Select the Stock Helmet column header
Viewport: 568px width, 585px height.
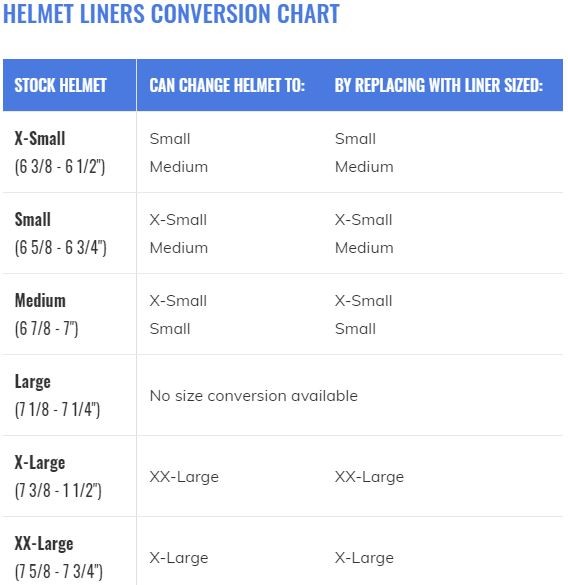60,85
